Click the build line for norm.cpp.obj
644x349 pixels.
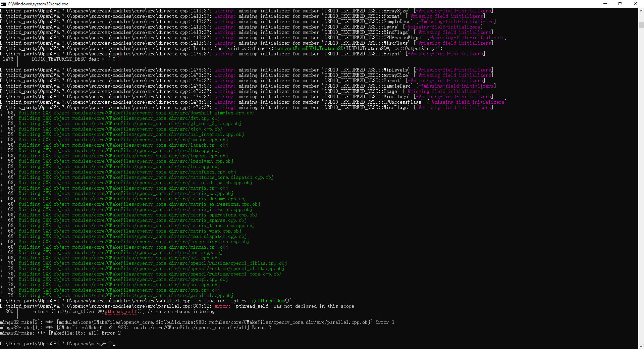pyautogui.click(x=111, y=252)
